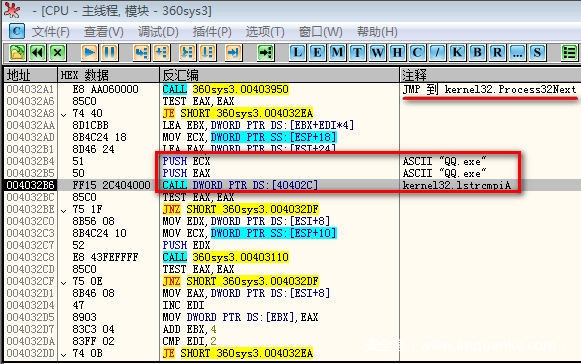Click the kernel32.lstrcmpiA comment
Screen dimensions: 581x364
456,185
